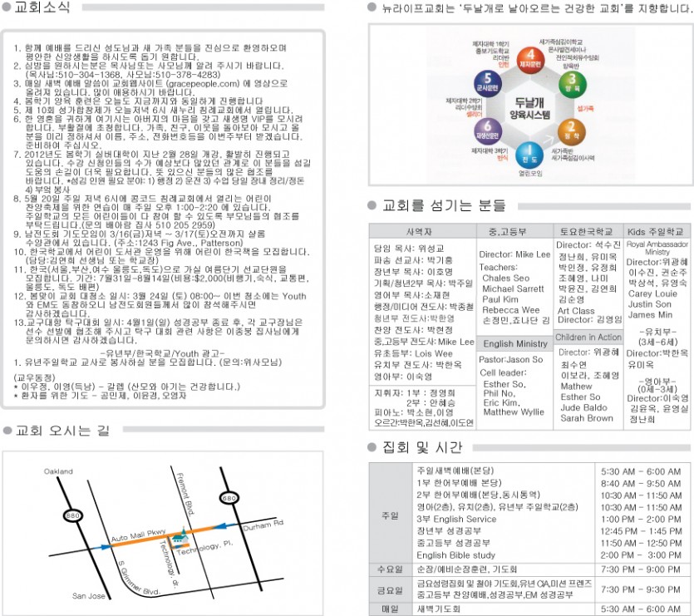Viewport: 694px width, 616px height.
Task: Click the San Jose label on the map
Action: pyautogui.click(x=89, y=596)
